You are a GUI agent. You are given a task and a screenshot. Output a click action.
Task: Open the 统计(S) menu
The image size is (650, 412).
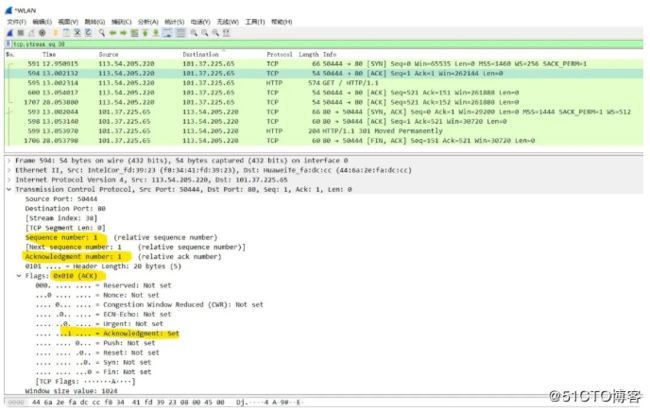[175, 22]
